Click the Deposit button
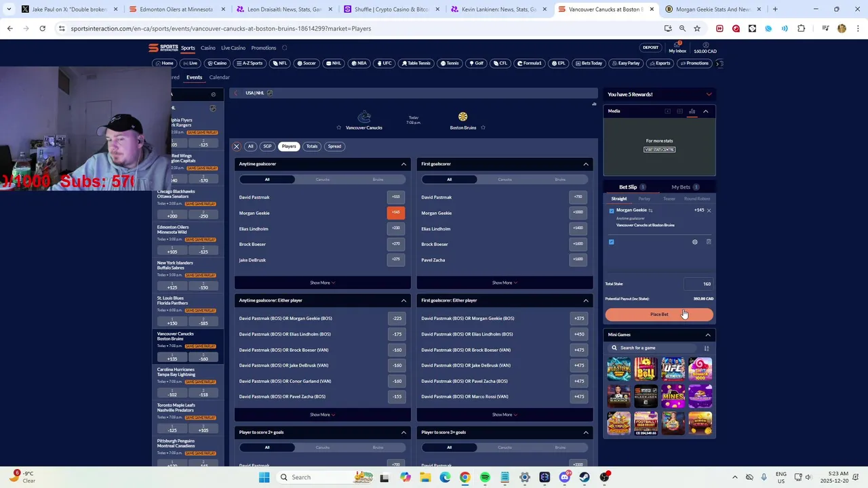The width and height of the screenshot is (868, 488). click(650, 47)
